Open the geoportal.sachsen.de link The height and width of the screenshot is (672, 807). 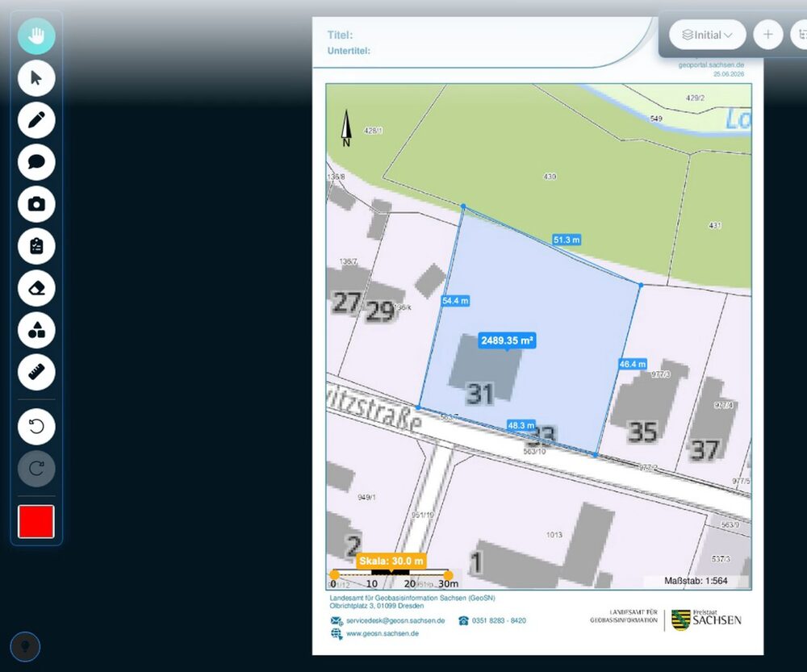(711, 65)
